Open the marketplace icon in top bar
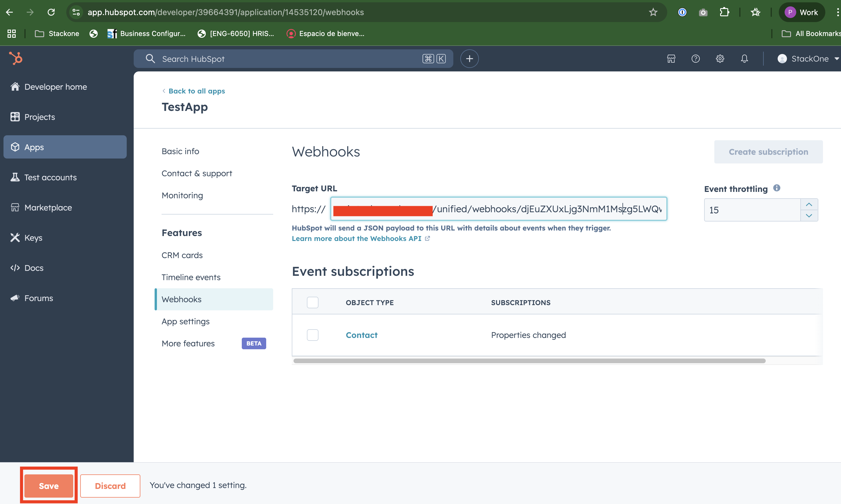The width and height of the screenshot is (841, 504). (x=671, y=59)
